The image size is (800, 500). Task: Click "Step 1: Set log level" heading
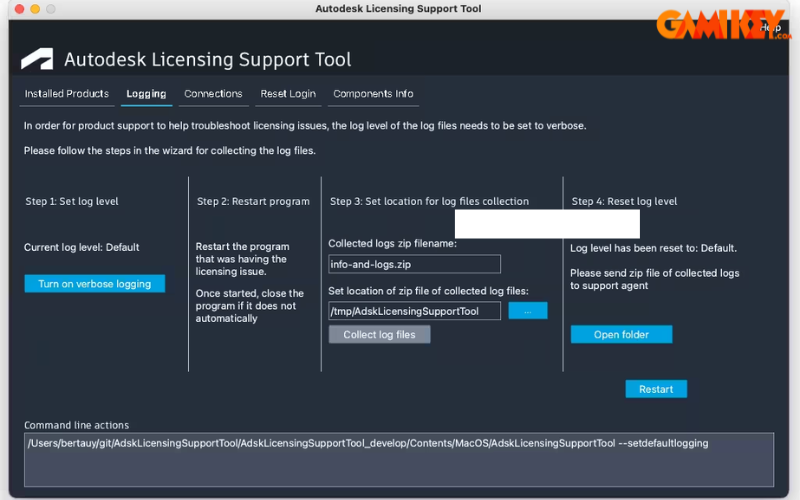click(72, 202)
